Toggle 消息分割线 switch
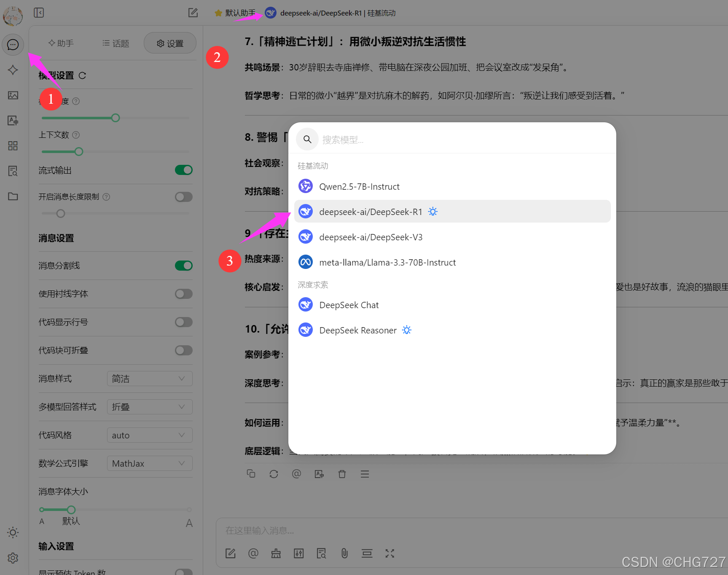 184,266
